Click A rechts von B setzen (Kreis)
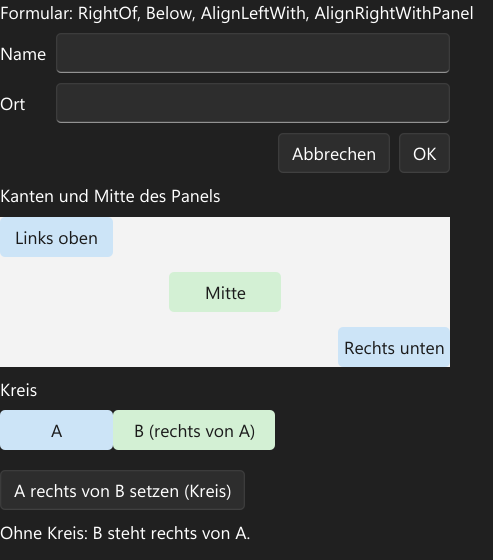Image resolution: width=493 pixels, height=560 pixels. [123, 490]
